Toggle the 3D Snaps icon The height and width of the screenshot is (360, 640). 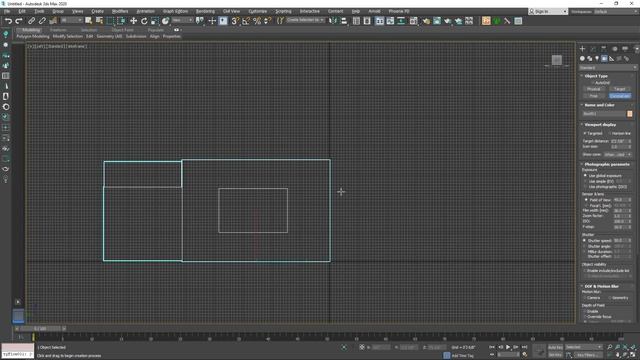(x=235, y=21)
